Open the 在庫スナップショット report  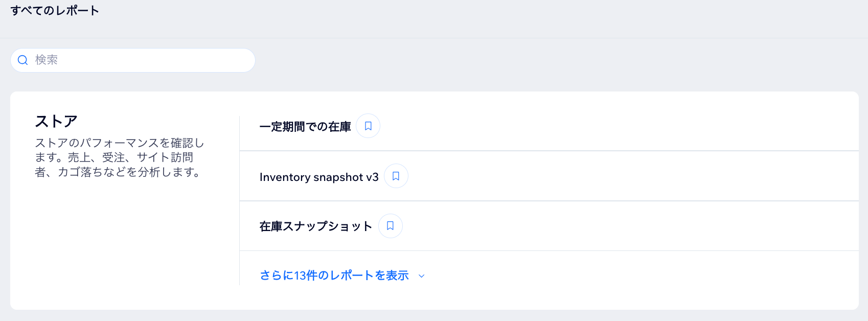(x=315, y=226)
